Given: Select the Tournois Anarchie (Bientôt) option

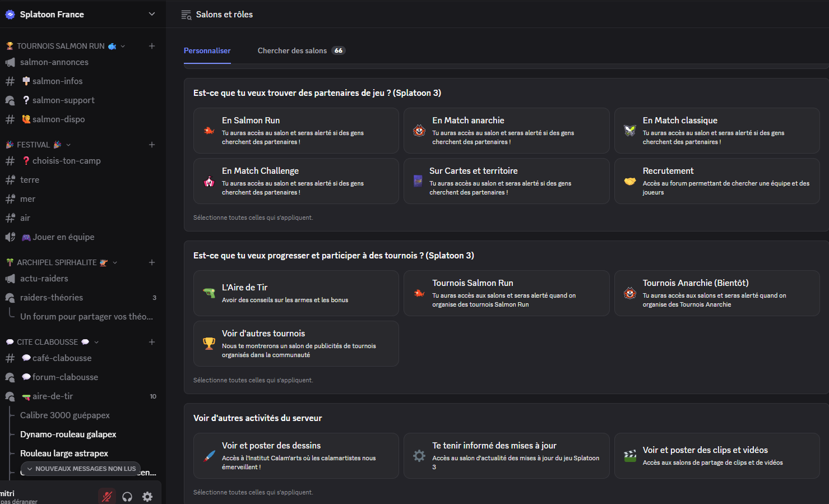Looking at the screenshot, I should [717, 293].
